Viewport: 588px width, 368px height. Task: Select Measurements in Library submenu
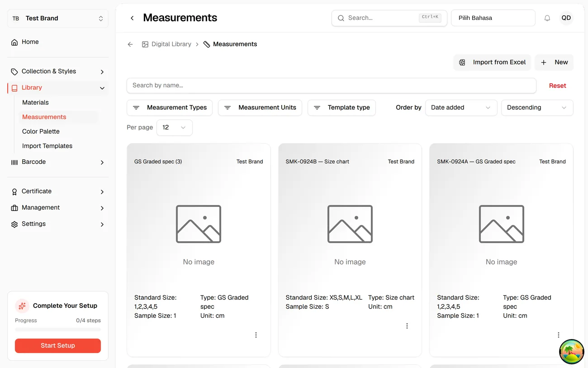[44, 117]
